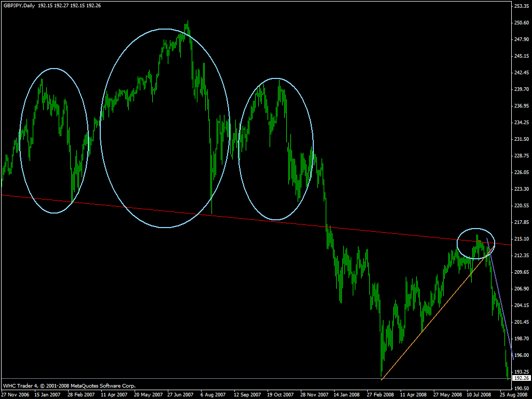This screenshot has width=532, height=399.
Task: Select the current price label 192.26
Action: (522, 378)
